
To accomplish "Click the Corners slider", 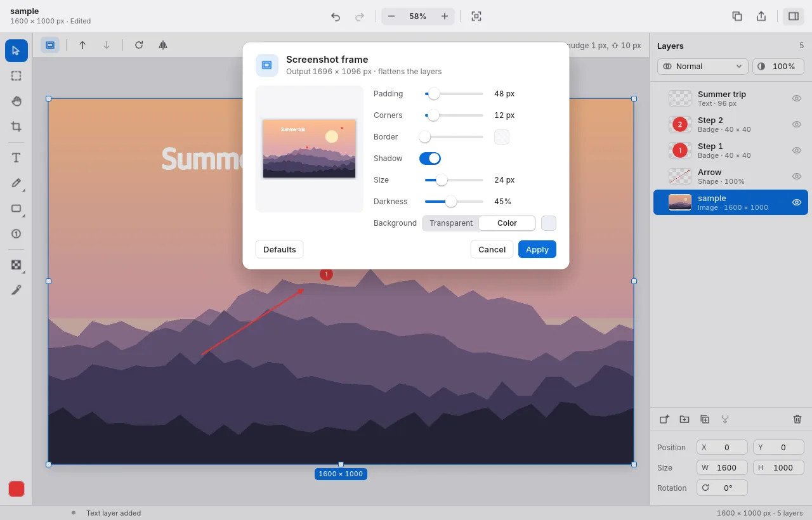I will (x=454, y=115).
